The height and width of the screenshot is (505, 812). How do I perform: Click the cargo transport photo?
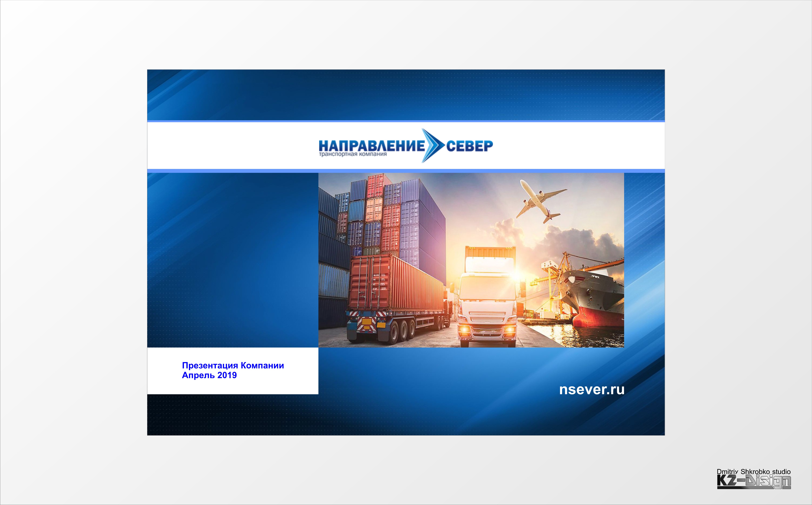tap(471, 260)
